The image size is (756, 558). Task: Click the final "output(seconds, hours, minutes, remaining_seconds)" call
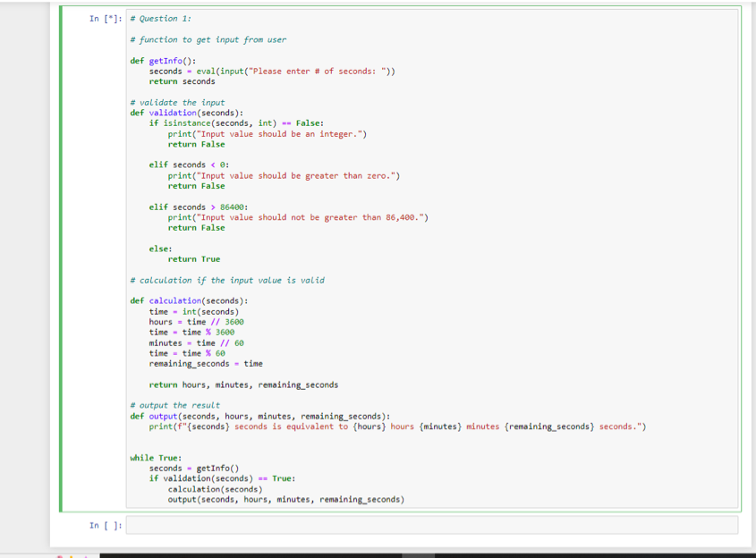(286, 500)
